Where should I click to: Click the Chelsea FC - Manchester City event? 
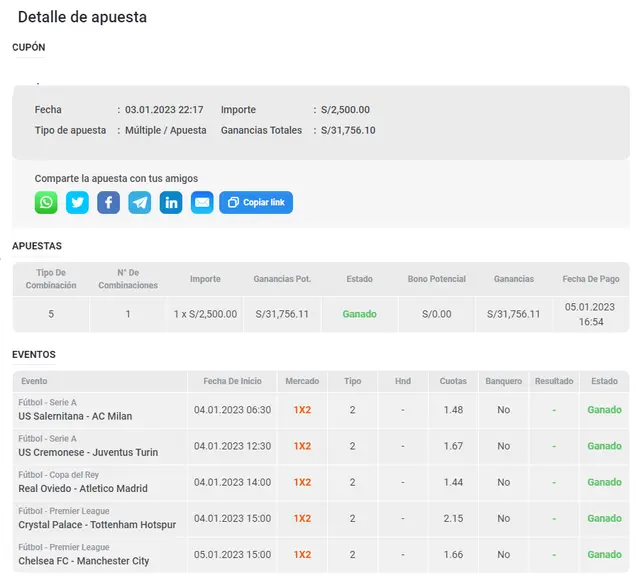click(84, 561)
